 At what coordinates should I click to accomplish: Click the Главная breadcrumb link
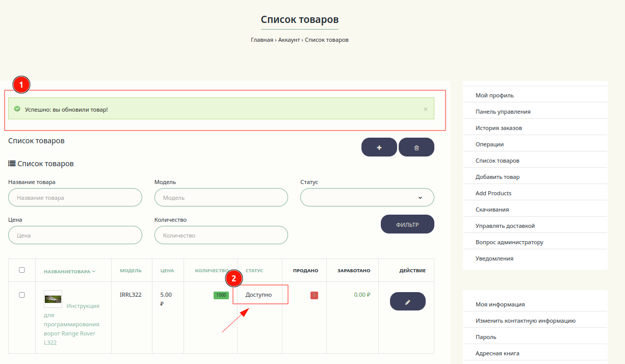[x=262, y=40]
